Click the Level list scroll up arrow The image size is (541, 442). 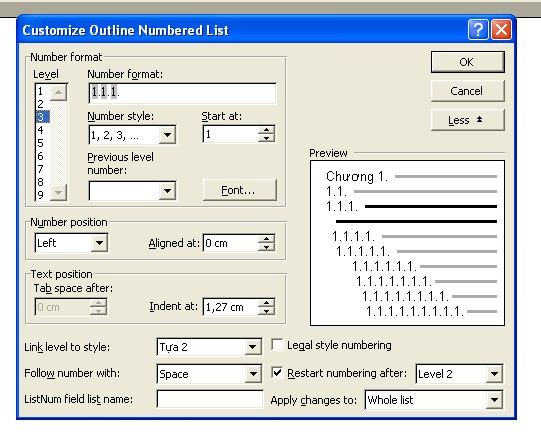pos(59,92)
